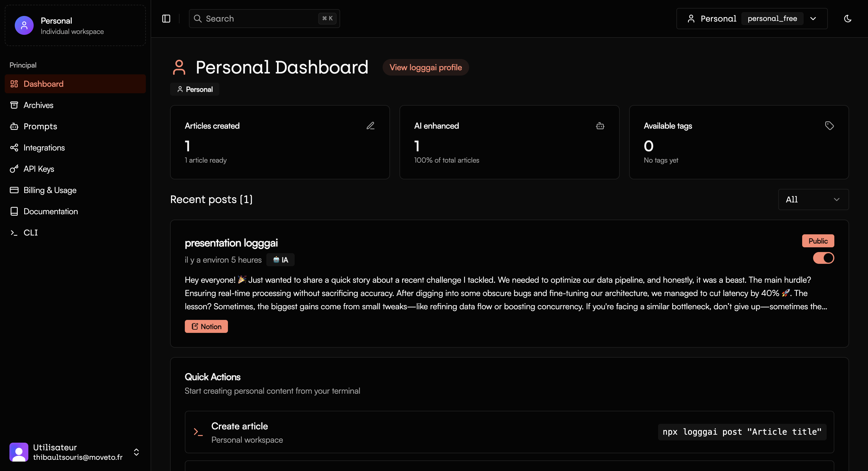Click the user avatar at sidebar bottom

[x=19, y=452]
